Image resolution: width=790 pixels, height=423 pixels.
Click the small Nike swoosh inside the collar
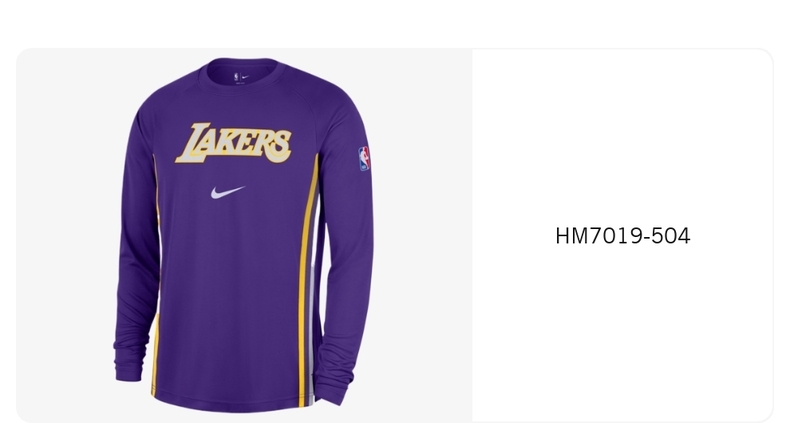(245, 77)
